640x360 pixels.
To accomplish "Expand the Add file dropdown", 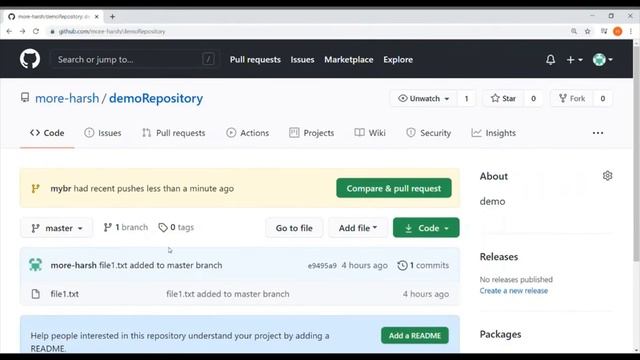I will coord(358,228).
